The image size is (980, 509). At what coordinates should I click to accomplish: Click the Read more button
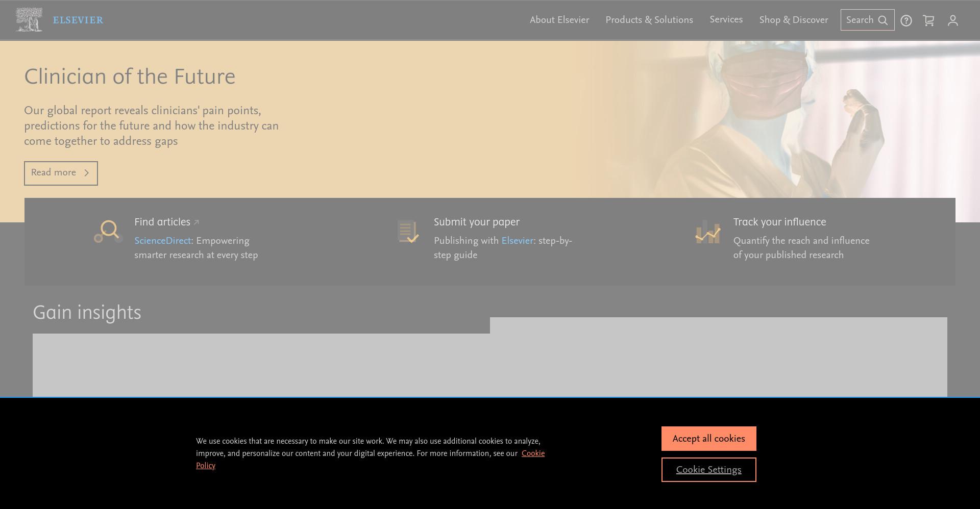[61, 173]
